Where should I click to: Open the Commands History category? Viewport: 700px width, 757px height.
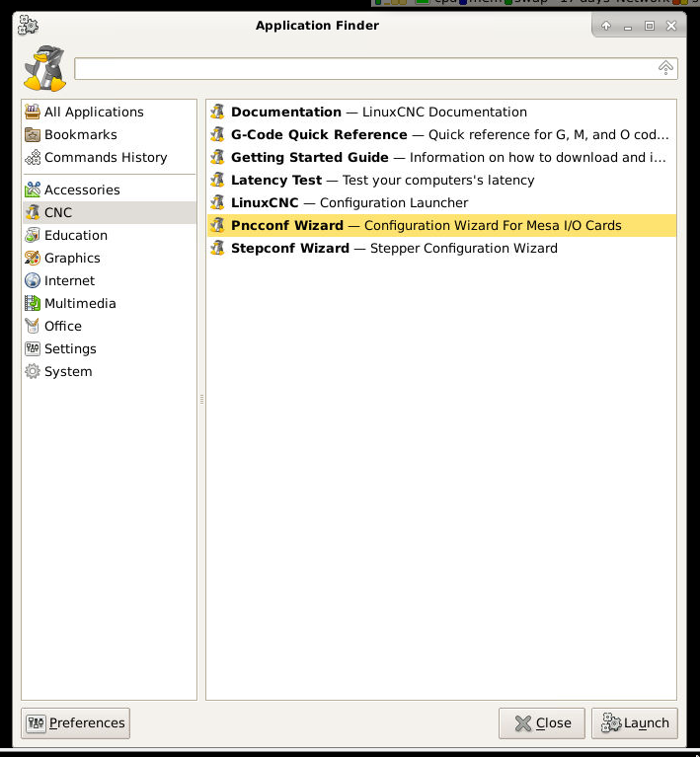tap(106, 157)
